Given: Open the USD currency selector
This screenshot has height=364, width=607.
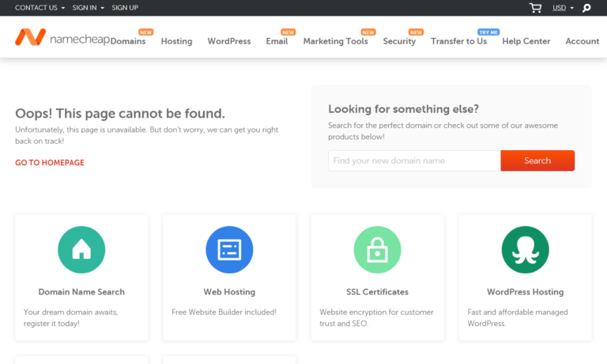Looking at the screenshot, I should (x=562, y=8).
